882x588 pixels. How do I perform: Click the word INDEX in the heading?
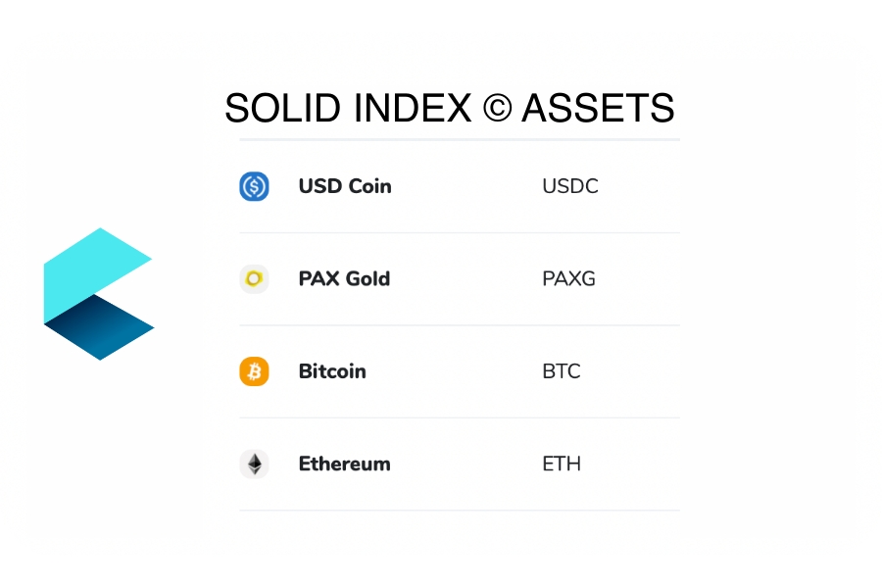point(414,109)
